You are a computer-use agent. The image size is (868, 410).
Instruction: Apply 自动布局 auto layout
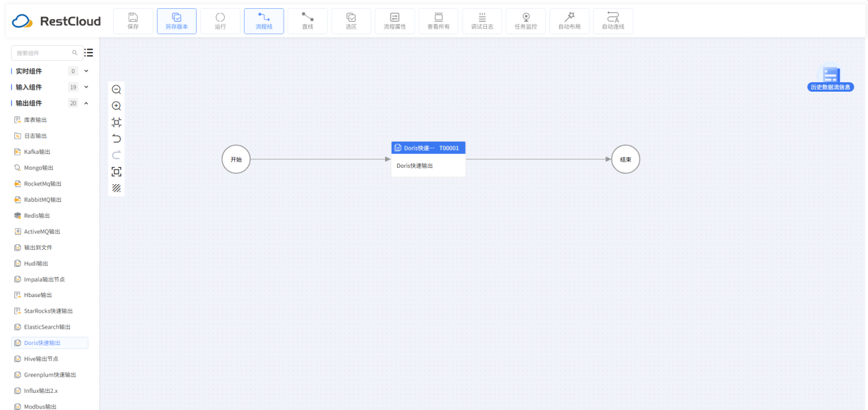click(x=570, y=21)
